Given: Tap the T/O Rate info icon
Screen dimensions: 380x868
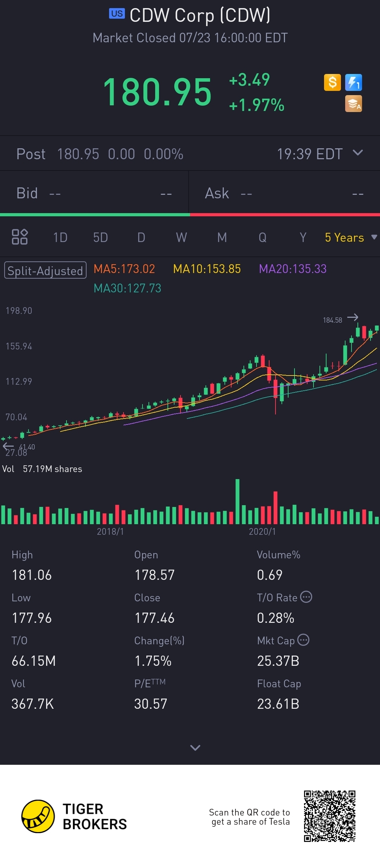Looking at the screenshot, I should (x=306, y=597).
